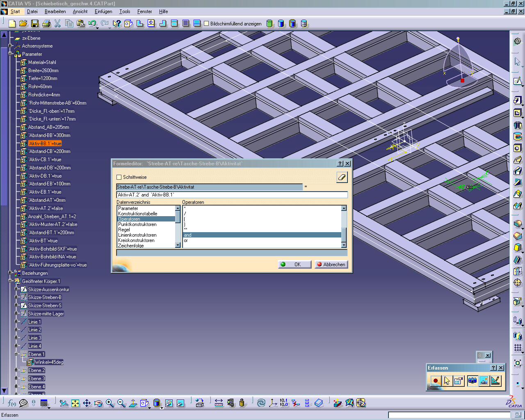Collapse the Parameter tree node
525x420 pixels.
(10, 54)
